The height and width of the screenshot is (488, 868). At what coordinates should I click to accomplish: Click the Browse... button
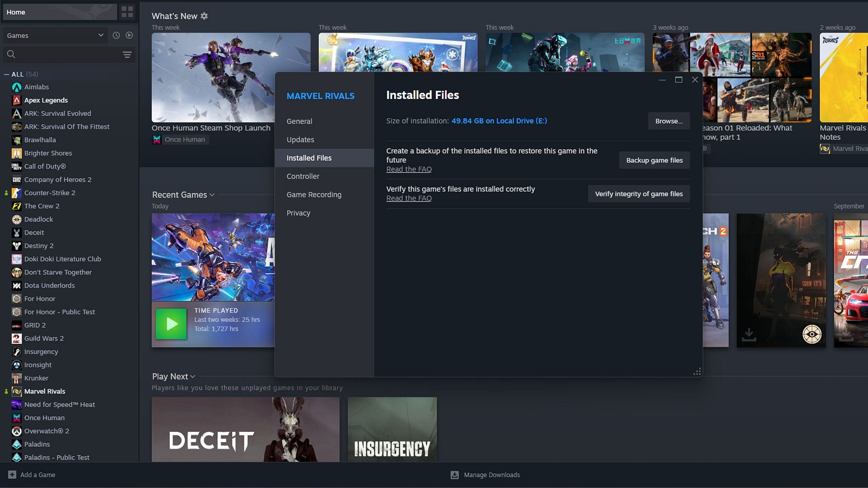669,121
